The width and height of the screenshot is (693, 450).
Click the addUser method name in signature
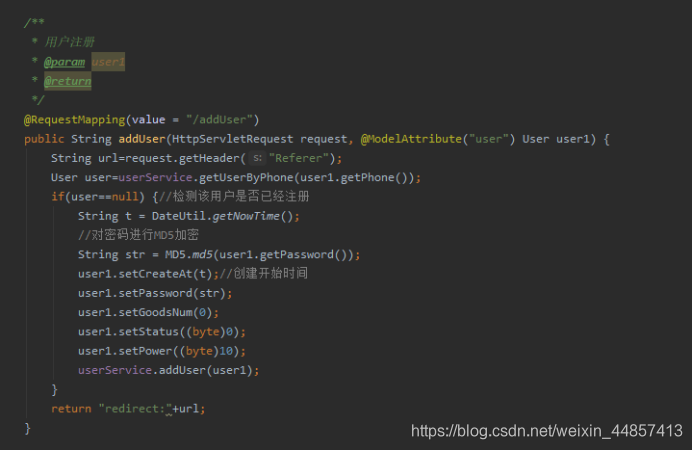tap(142, 139)
